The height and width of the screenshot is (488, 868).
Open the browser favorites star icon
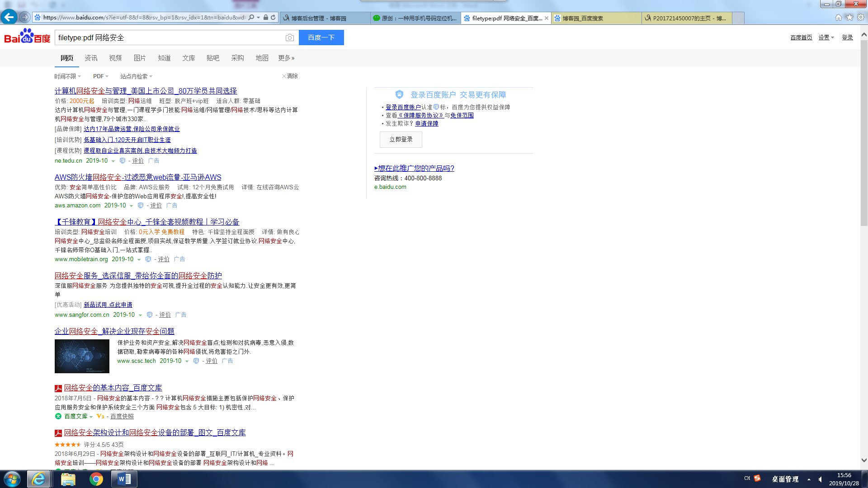(849, 17)
